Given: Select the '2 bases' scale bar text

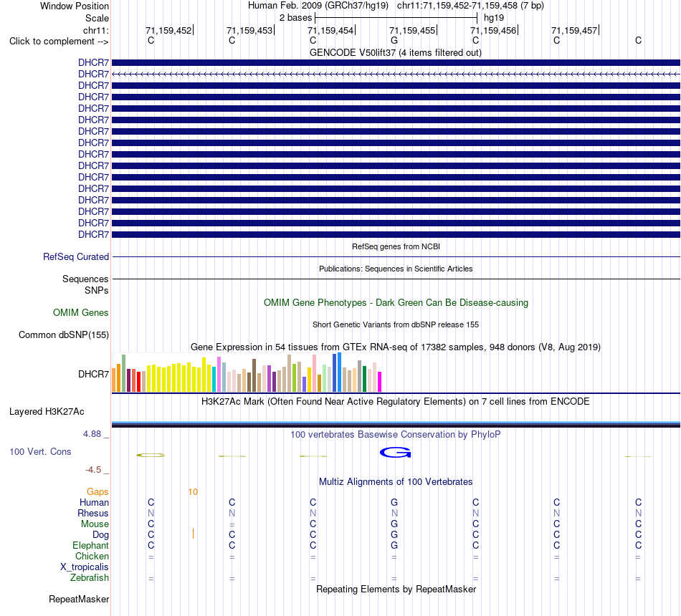Looking at the screenshot, I should 295,18.
